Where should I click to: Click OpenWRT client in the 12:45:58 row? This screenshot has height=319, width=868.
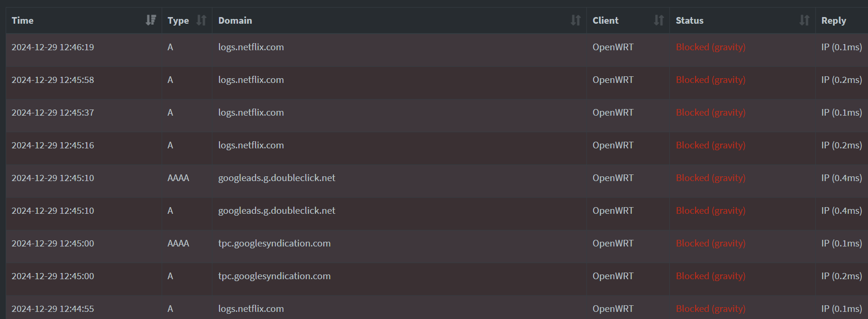pos(613,80)
